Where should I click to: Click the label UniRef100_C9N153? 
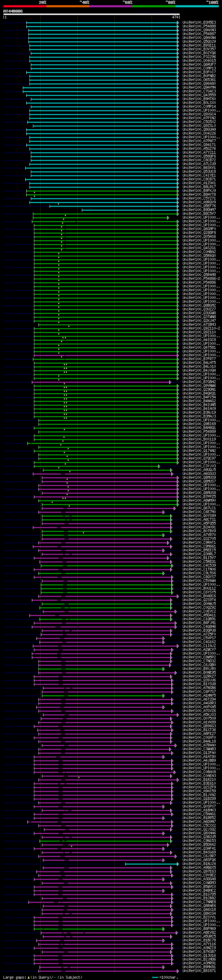pyautogui.click(x=199, y=841)
